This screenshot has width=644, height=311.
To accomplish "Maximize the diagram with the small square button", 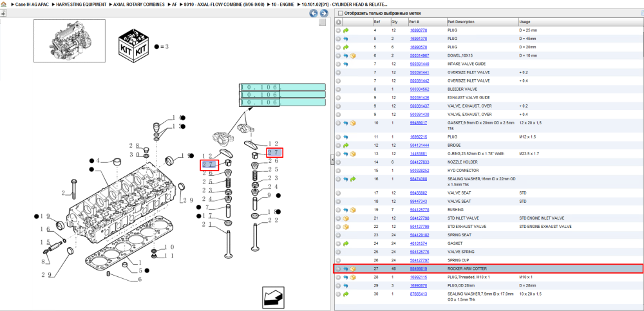I will 323,22.
